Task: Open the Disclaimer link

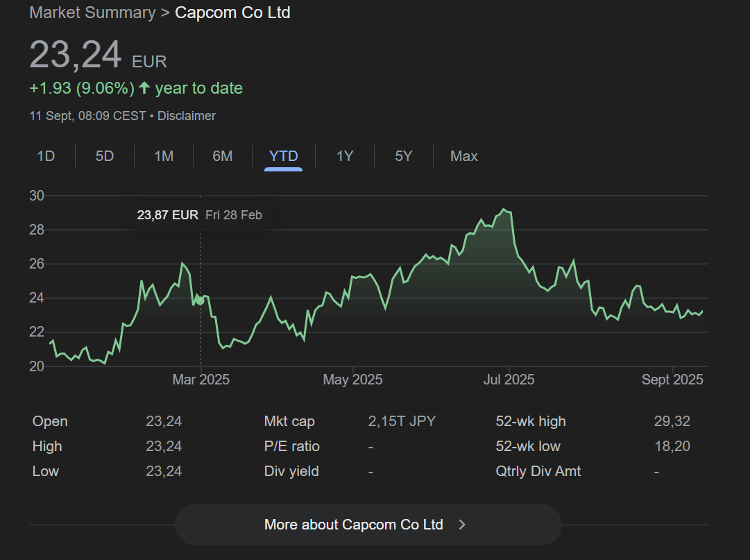Action: click(187, 116)
